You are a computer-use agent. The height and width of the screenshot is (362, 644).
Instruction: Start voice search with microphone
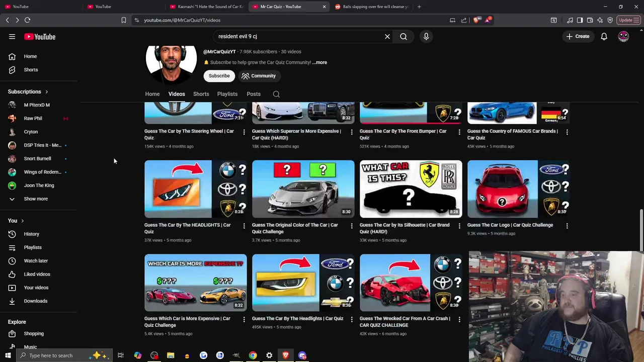point(426,36)
